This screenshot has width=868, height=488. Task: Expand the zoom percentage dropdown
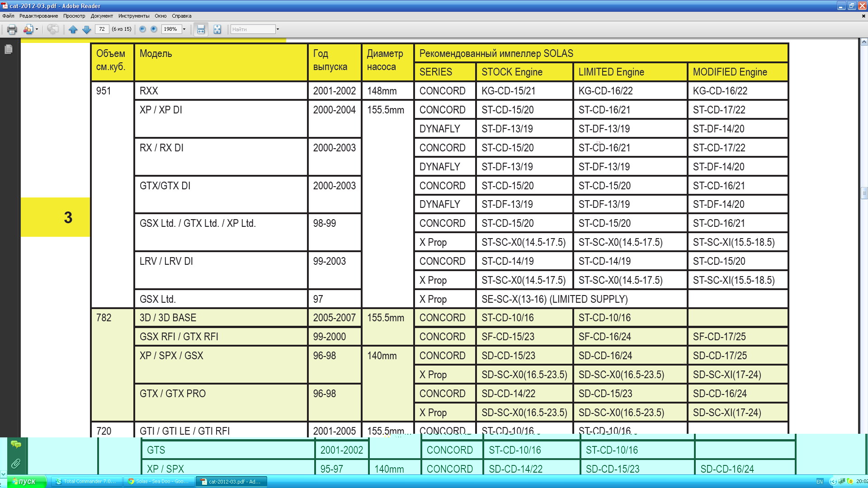pos(184,29)
